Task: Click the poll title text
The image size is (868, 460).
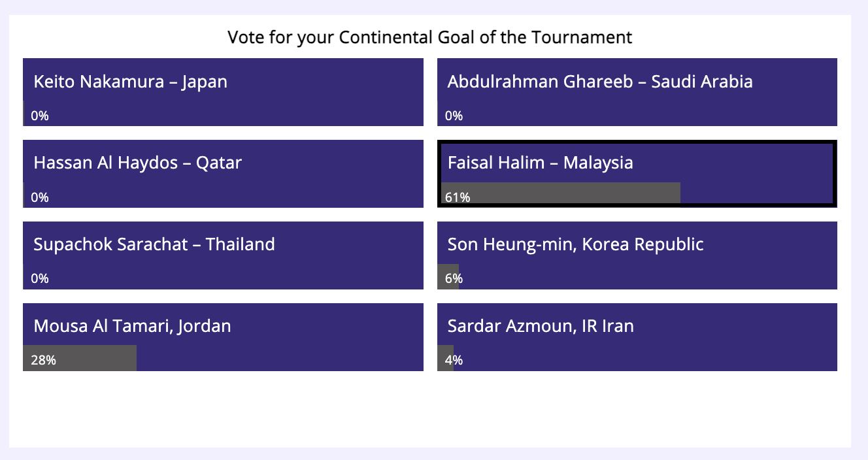Action: pos(429,37)
